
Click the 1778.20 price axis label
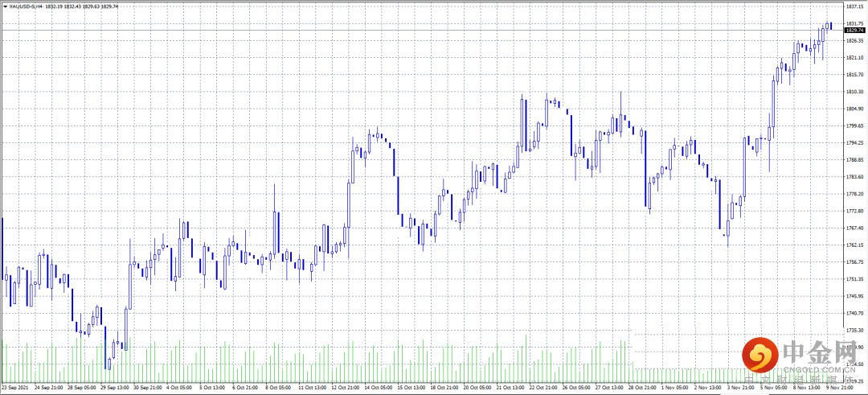pyautogui.click(x=855, y=194)
